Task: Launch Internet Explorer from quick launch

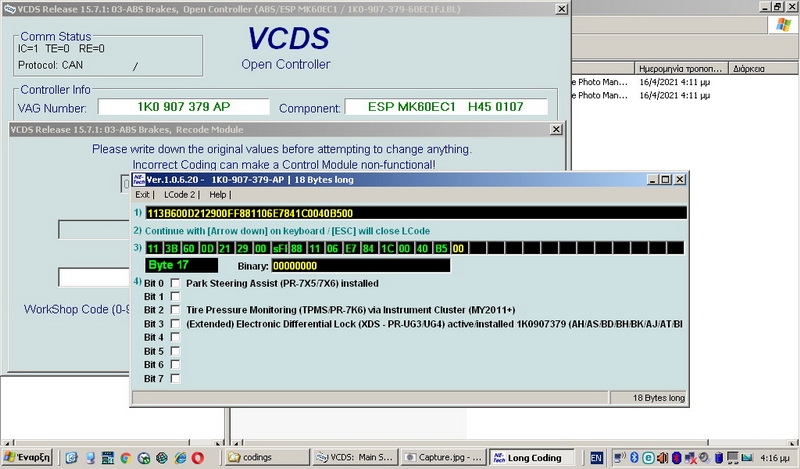Action: 180,458
